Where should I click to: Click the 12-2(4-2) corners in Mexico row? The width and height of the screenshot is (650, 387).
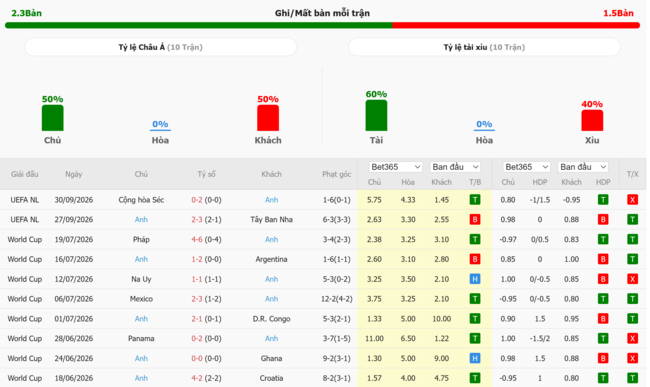click(x=337, y=299)
